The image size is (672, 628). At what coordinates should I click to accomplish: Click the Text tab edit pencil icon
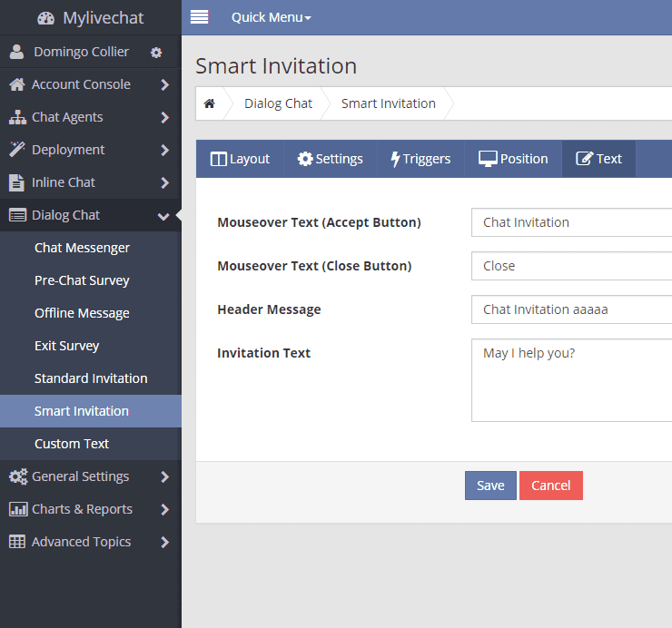pyautogui.click(x=585, y=159)
